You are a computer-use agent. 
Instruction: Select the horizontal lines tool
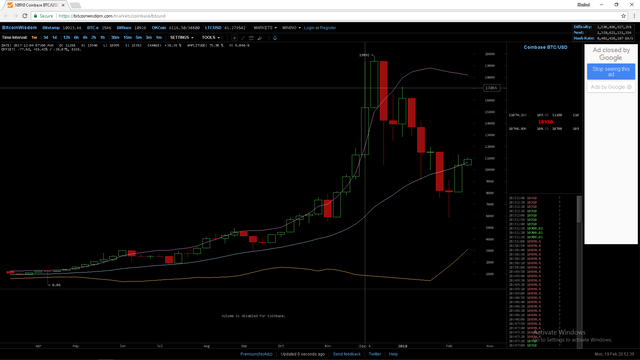point(251,38)
